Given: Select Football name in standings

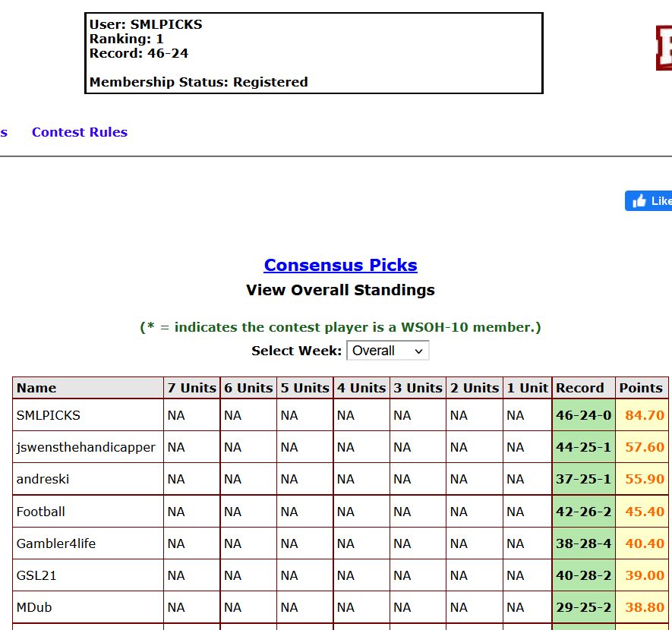Looking at the screenshot, I should click(x=41, y=512).
